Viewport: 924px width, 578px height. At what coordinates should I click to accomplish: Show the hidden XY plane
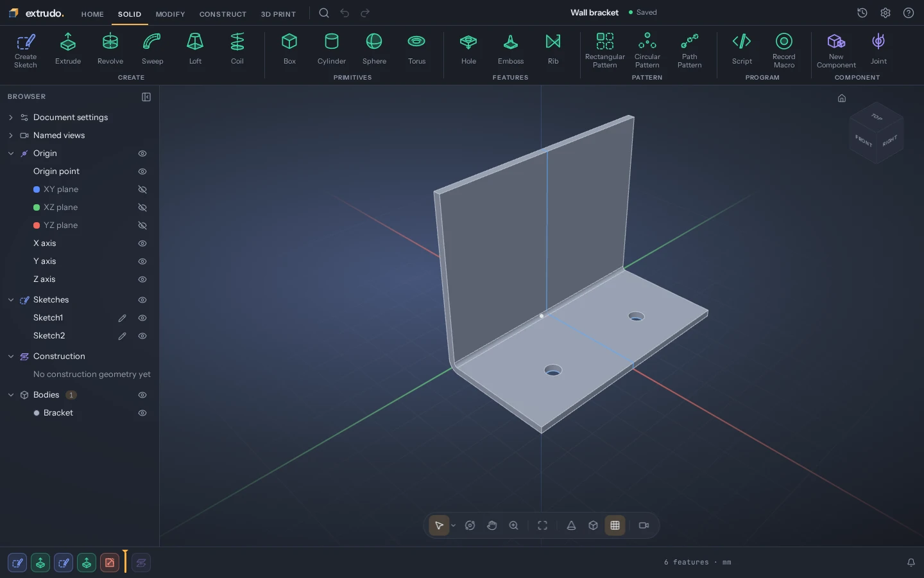(142, 189)
